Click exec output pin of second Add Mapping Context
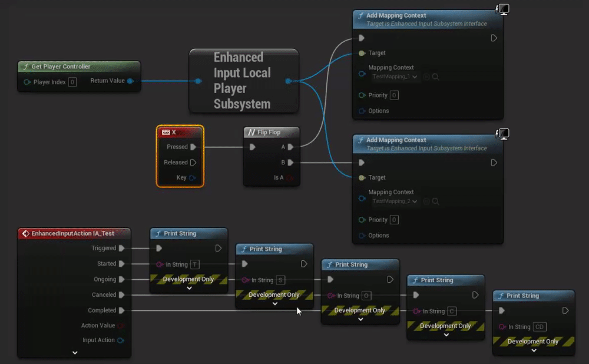The image size is (589, 364). point(494,163)
